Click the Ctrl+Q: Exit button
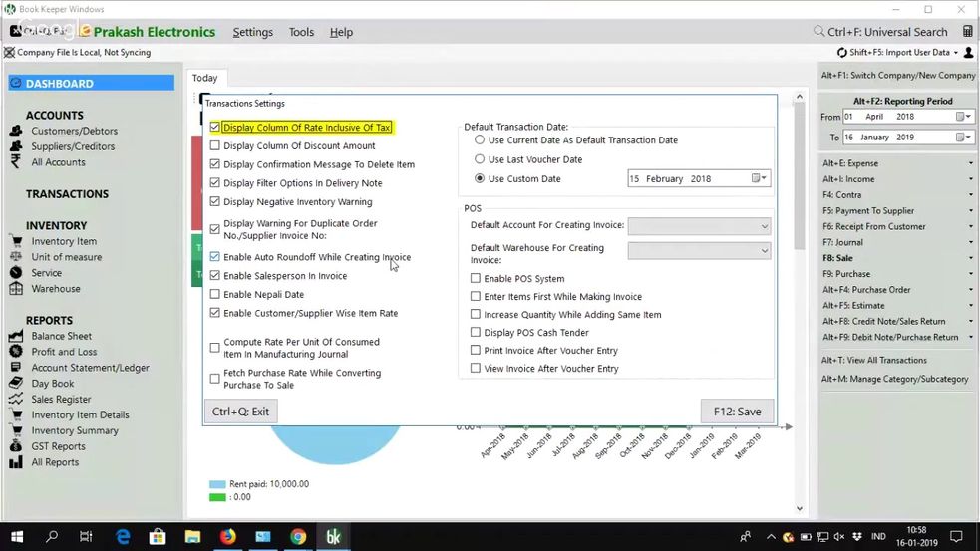Viewport: 980px width, 551px height. point(240,412)
